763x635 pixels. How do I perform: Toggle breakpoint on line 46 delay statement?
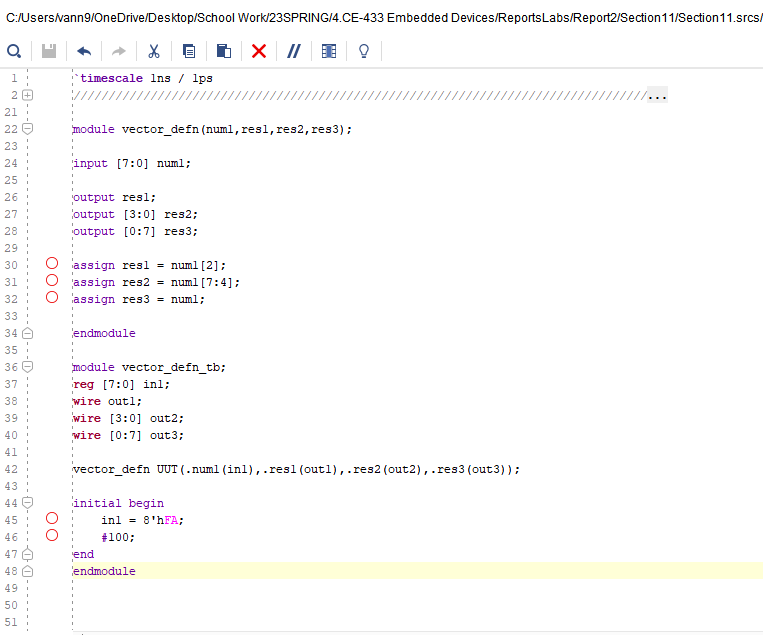[x=52, y=536]
